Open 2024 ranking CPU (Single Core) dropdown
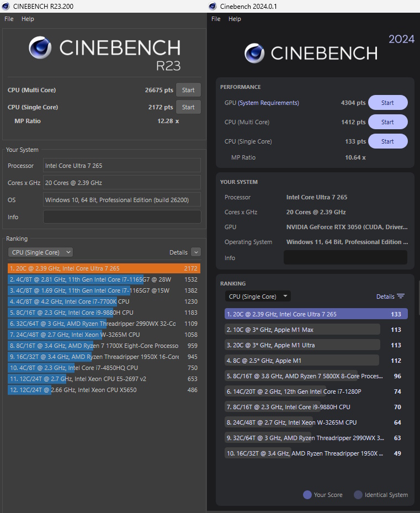The image size is (420, 513). [258, 297]
